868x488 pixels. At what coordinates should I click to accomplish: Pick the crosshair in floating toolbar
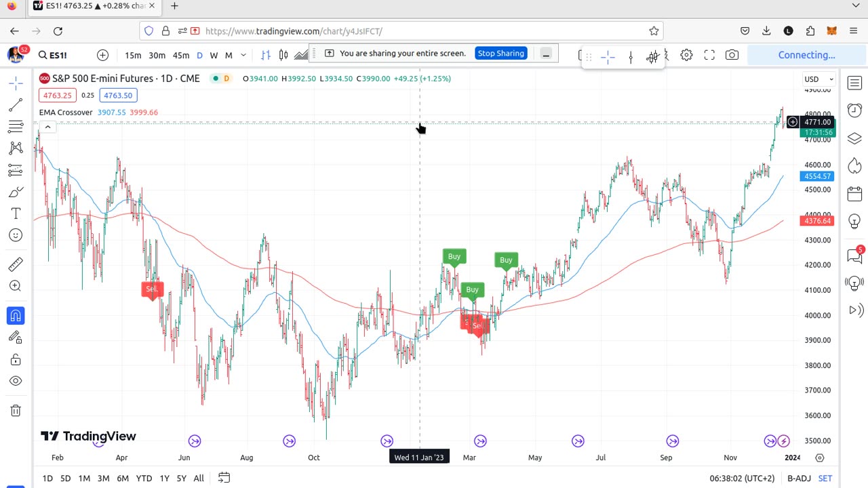point(608,57)
